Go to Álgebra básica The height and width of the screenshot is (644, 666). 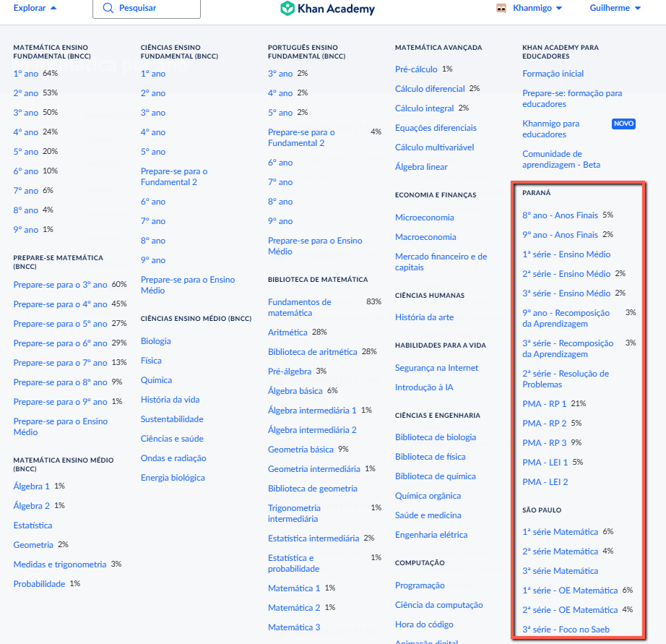coord(295,391)
